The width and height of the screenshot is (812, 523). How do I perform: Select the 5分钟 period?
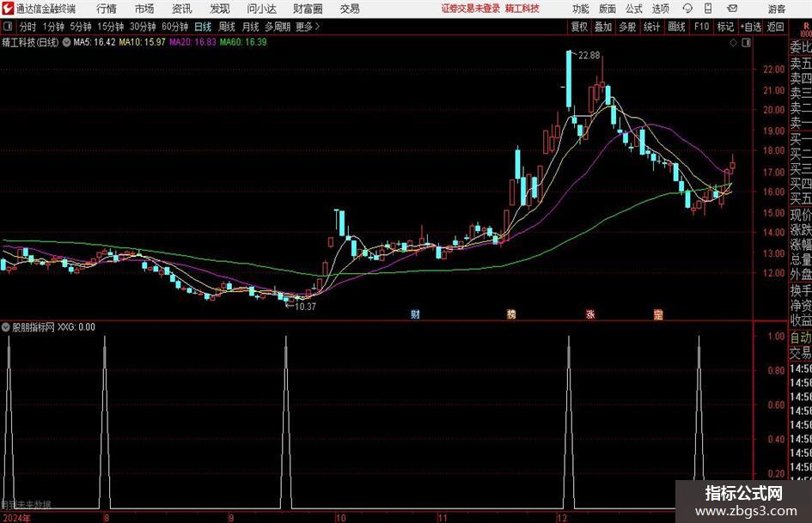(81, 27)
